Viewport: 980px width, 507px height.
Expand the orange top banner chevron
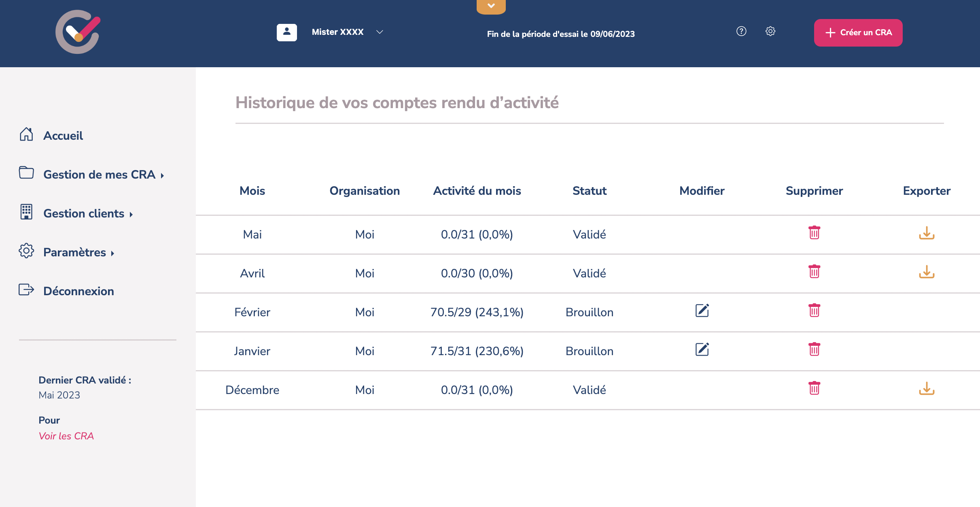pyautogui.click(x=491, y=6)
